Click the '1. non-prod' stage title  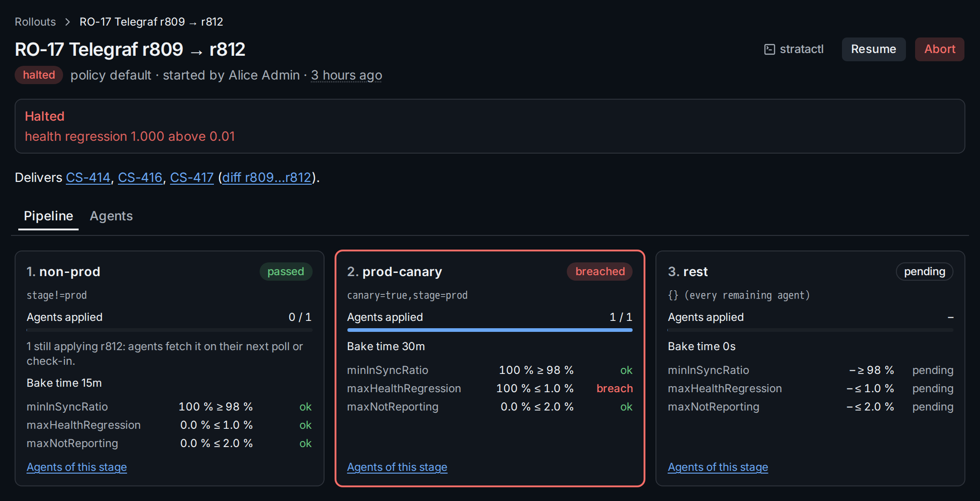[x=64, y=272]
